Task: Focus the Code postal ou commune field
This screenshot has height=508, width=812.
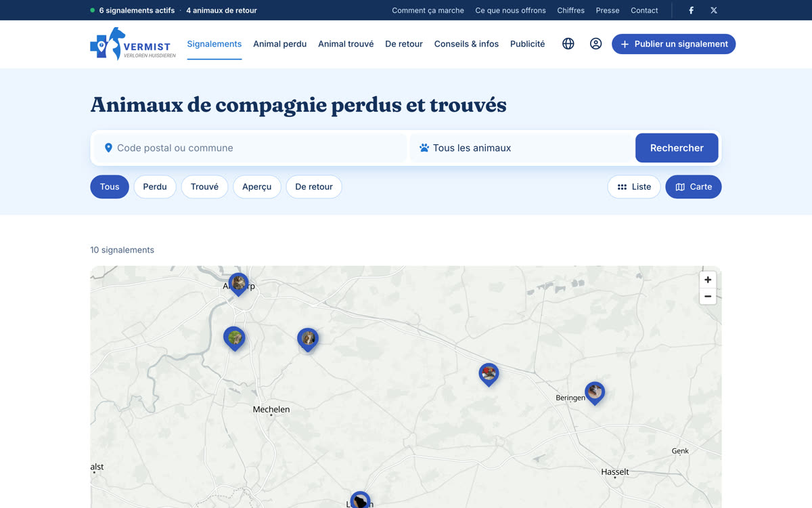Action: point(250,148)
